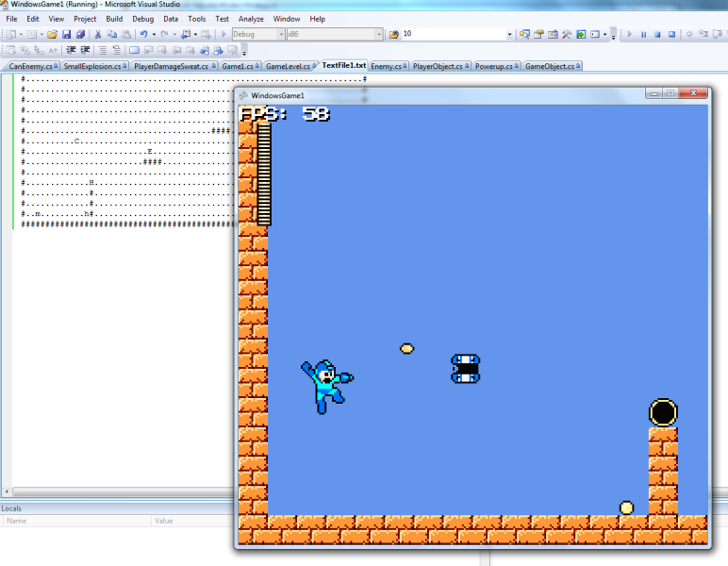Open the Help menu
This screenshot has height=566, width=728.
317,19
